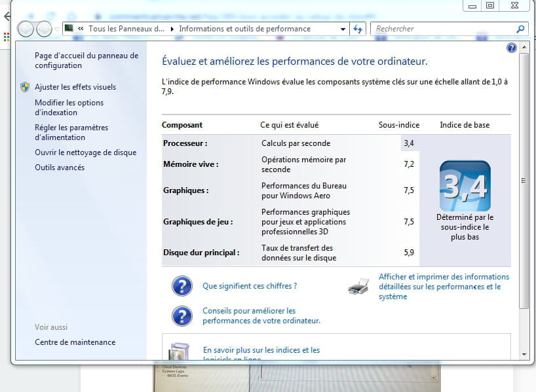
Task: Click the memory sub-score '7,2' cell
Action: 409,164
